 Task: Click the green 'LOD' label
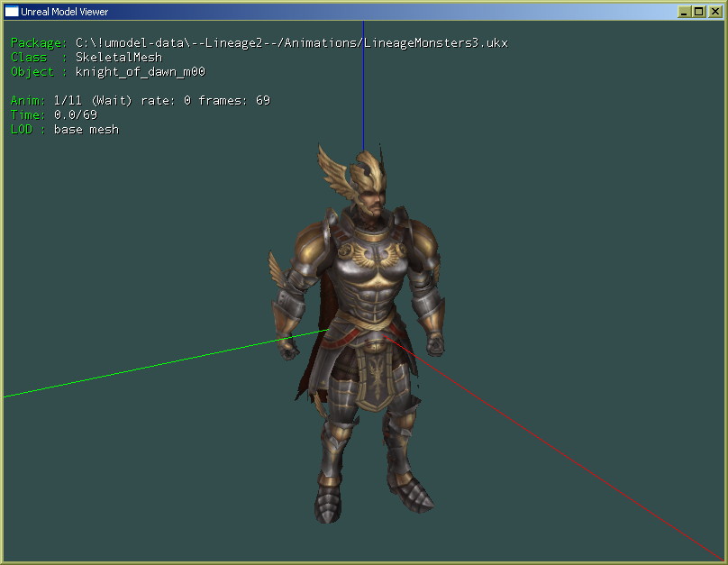22,129
